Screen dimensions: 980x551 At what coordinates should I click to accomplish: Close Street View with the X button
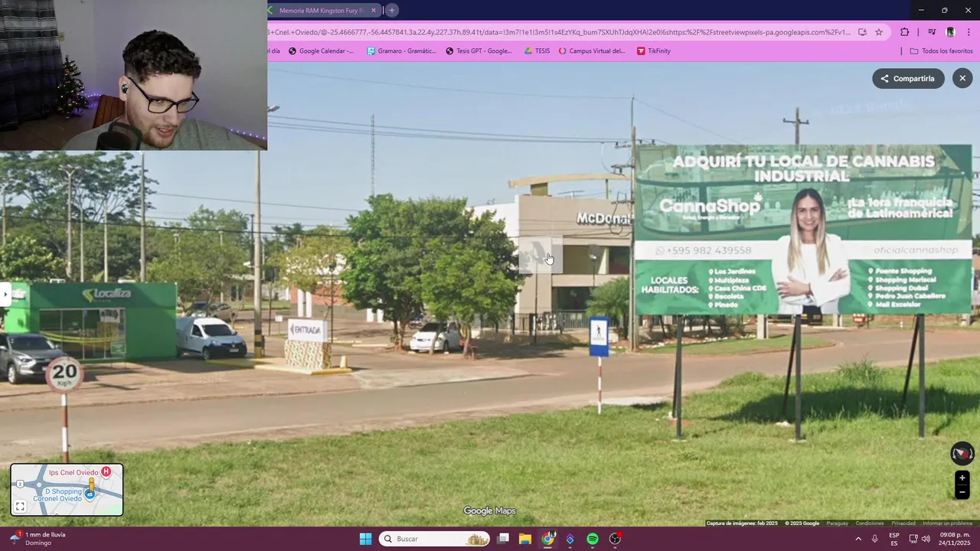pyautogui.click(x=962, y=78)
